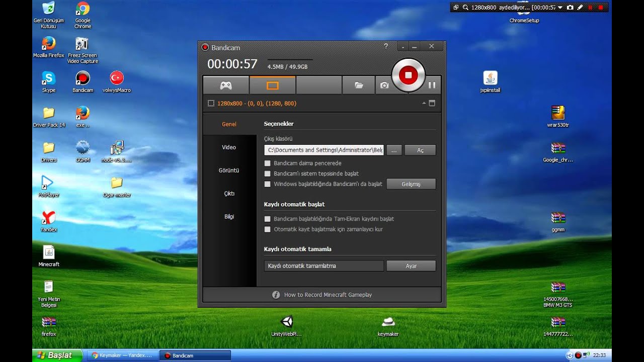Click the output folder path field
Viewport: 644px width, 362px height.
coord(324,150)
